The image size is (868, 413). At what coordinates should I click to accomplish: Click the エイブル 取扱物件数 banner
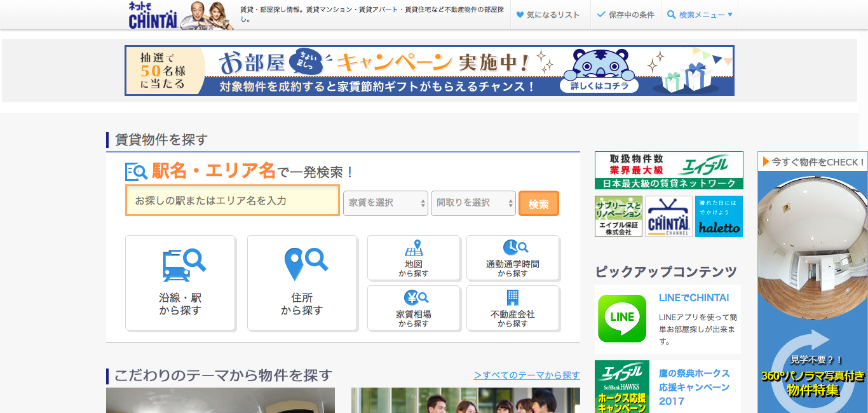(669, 170)
